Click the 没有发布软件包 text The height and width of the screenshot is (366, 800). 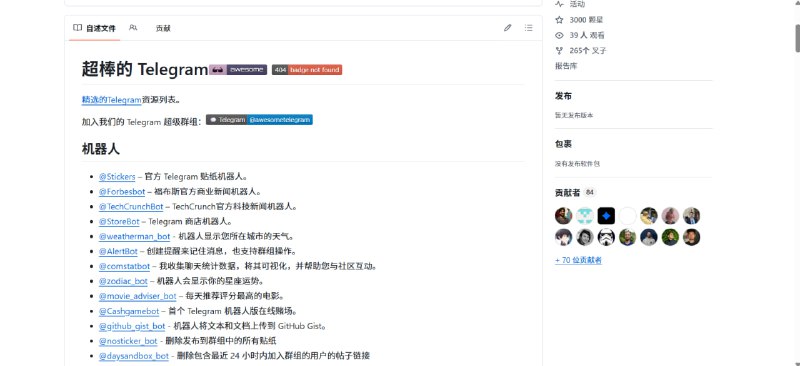click(578, 164)
